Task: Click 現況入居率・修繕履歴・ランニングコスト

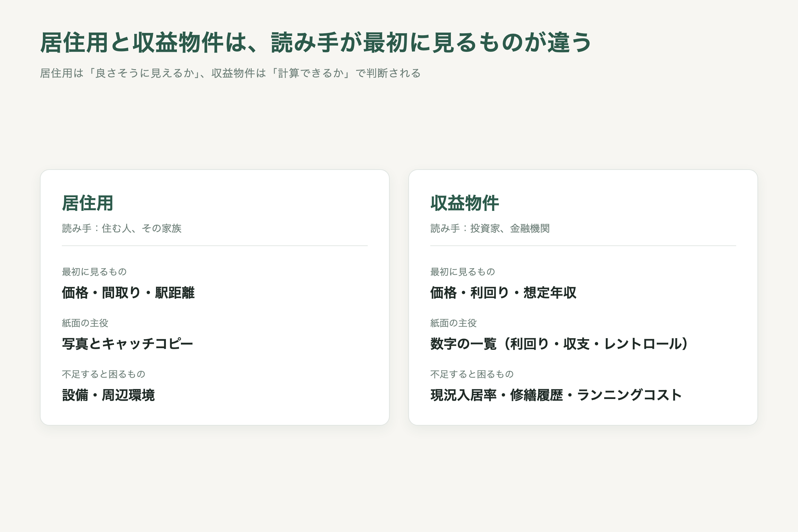Action: 556,395
